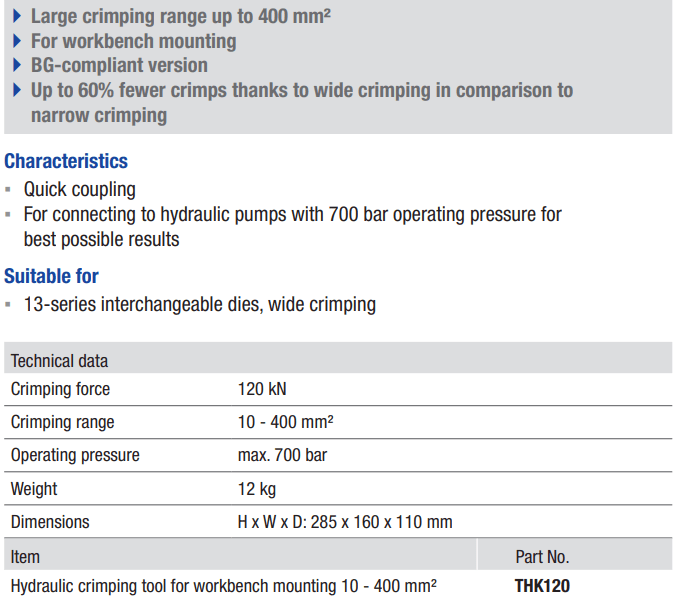Click the "Item" column header
Image resolution: width=673 pixels, height=600 pixels.
pyautogui.click(x=25, y=556)
